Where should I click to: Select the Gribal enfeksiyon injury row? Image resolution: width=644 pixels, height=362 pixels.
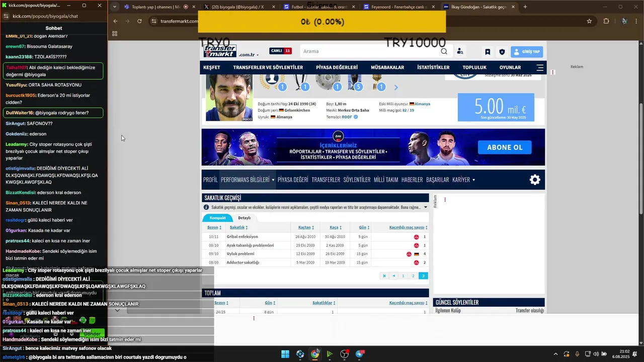click(x=315, y=237)
